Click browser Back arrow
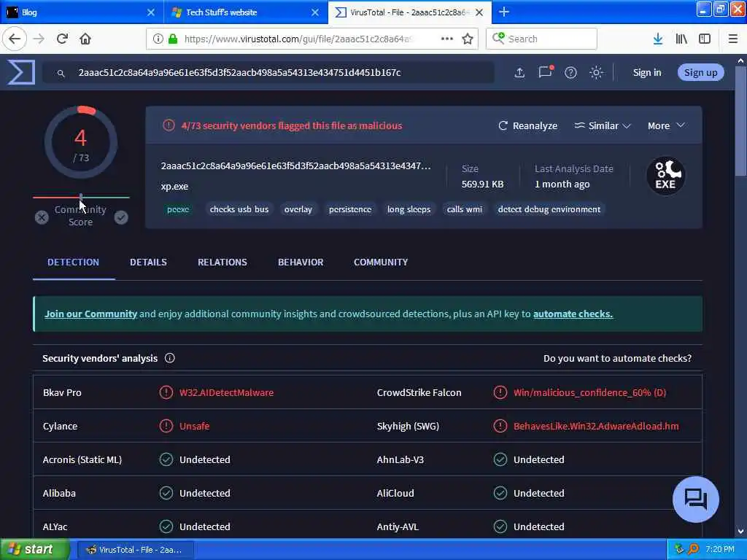The image size is (747, 560). (15, 39)
